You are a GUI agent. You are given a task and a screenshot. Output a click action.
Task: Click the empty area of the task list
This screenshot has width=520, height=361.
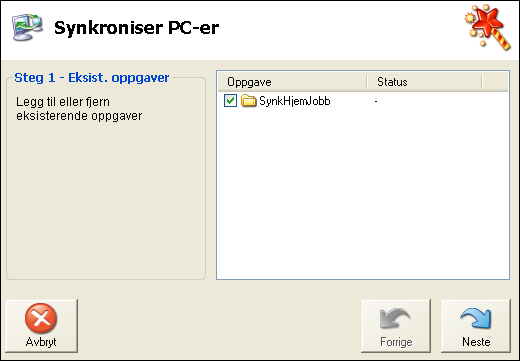[363, 193]
